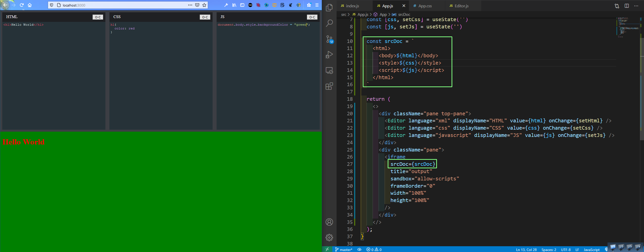Click 'App' component in the breadcrumb
This screenshot has height=252, width=644.
[383, 15]
